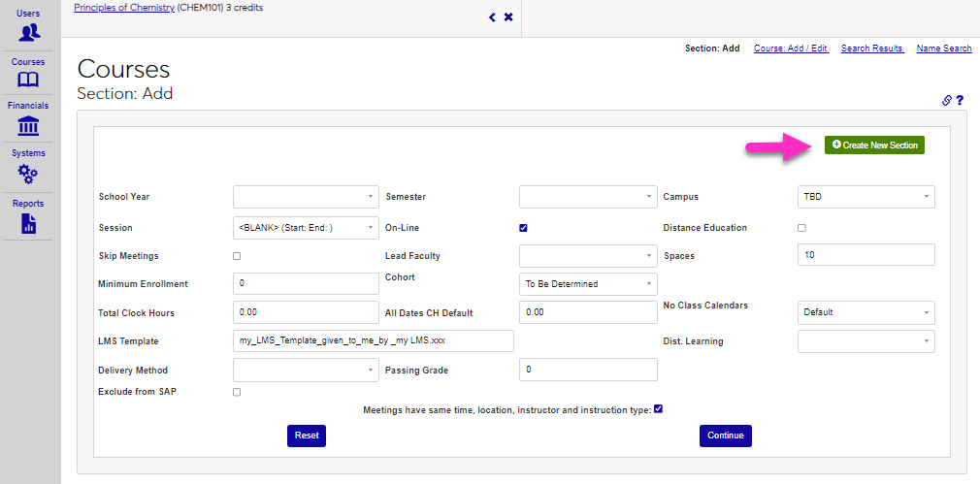Open the Reports document icon

click(x=29, y=224)
